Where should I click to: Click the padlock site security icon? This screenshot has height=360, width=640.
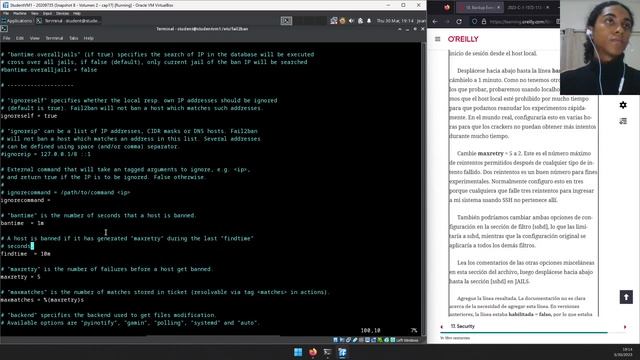tap(484, 21)
